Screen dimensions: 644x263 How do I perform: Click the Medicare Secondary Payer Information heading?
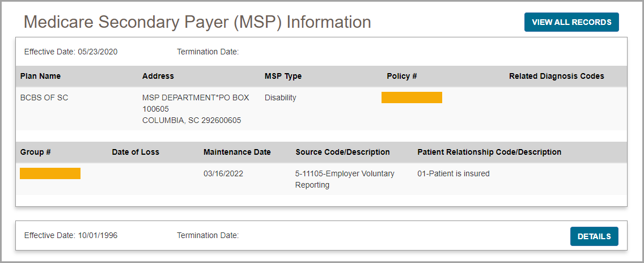coord(197,22)
